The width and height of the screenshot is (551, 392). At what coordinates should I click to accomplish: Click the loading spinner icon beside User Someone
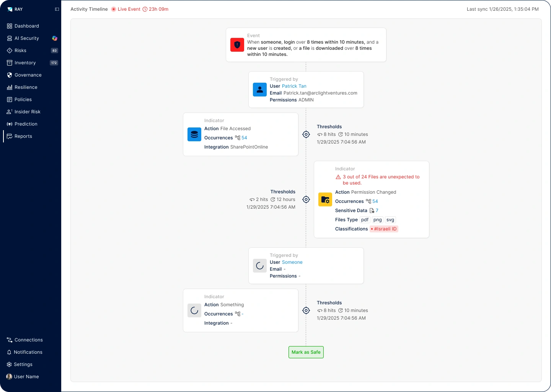(260, 266)
